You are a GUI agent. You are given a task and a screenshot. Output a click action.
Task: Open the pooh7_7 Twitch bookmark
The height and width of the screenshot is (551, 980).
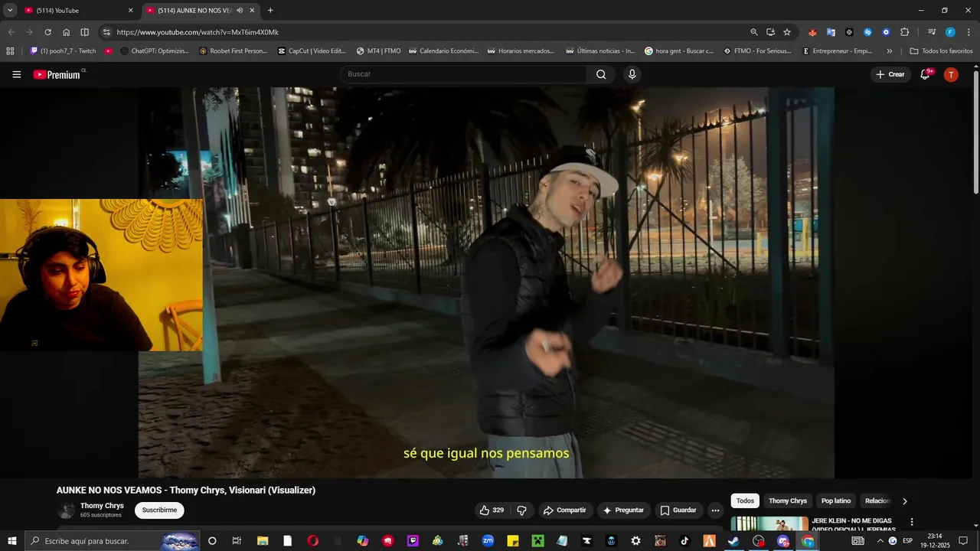click(x=63, y=51)
